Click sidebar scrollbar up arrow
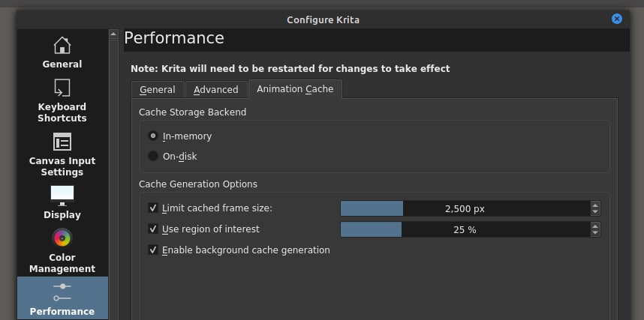The image size is (644, 320). click(113, 34)
